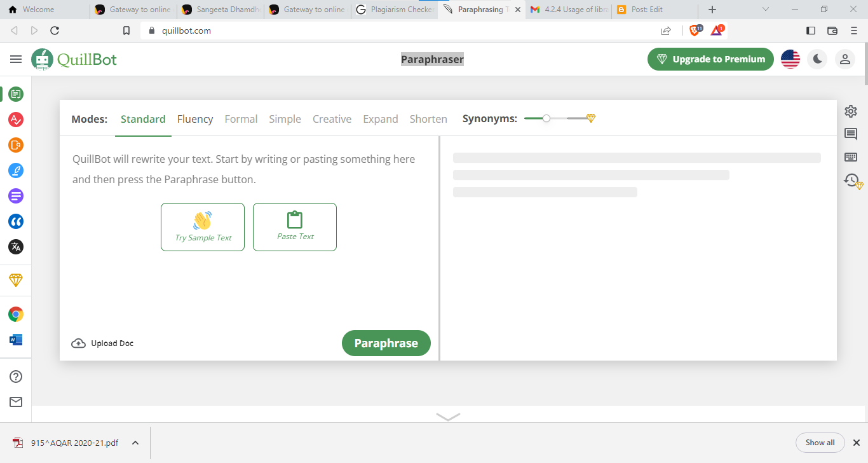Image resolution: width=868 pixels, height=463 pixels.
Task: Click the Paste Text button
Action: [x=295, y=227]
